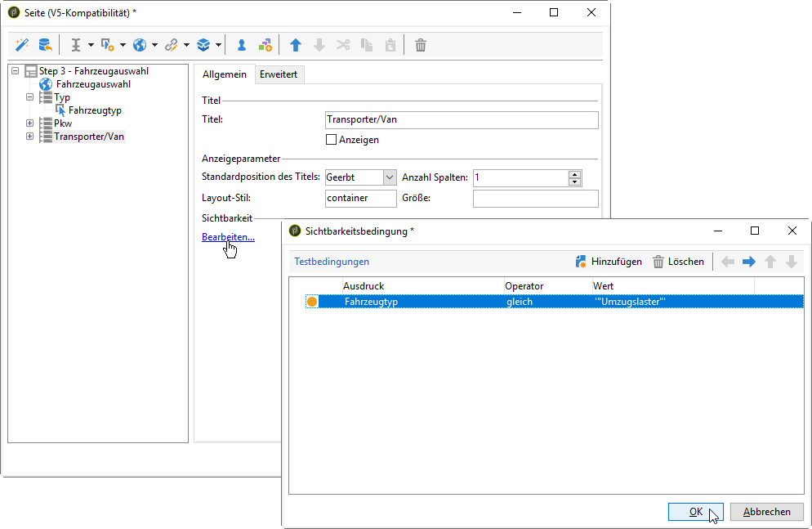Click the orange dot condition marker
The width and height of the screenshot is (812, 529).
(312, 302)
